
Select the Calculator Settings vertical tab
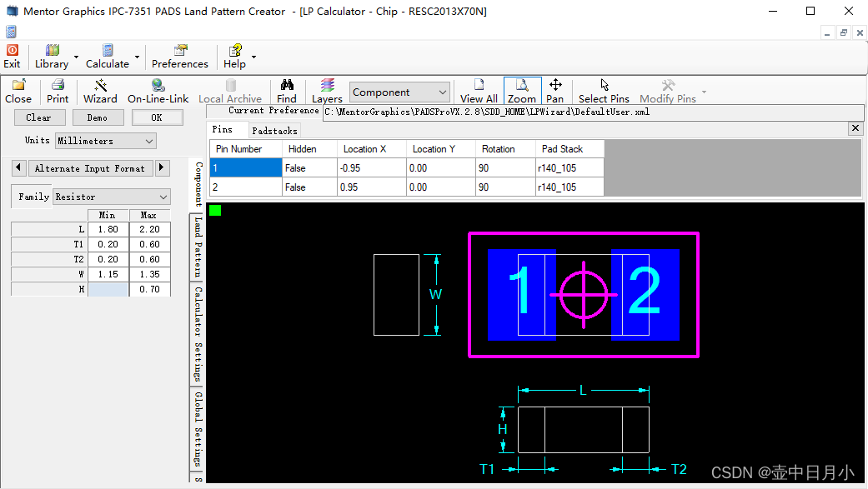[198, 334]
